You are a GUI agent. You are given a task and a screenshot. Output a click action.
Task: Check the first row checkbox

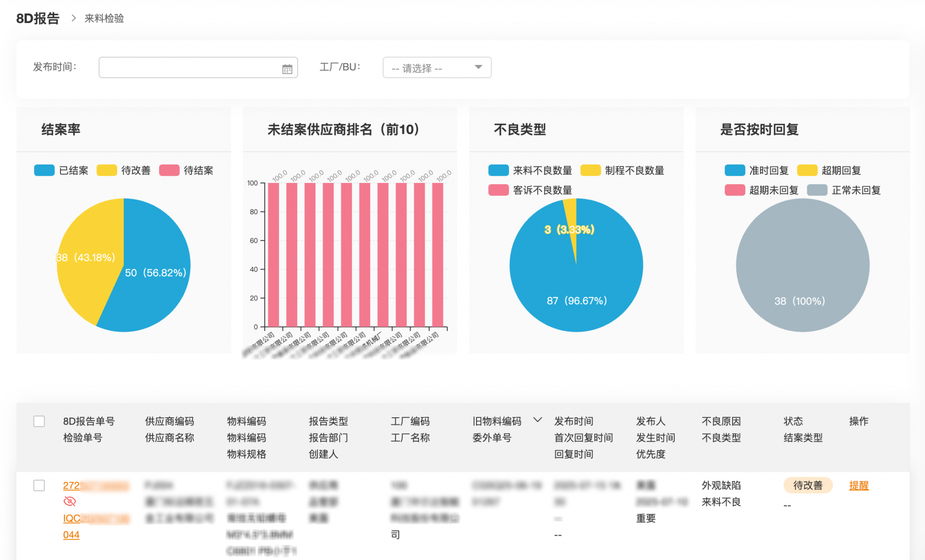(x=39, y=485)
